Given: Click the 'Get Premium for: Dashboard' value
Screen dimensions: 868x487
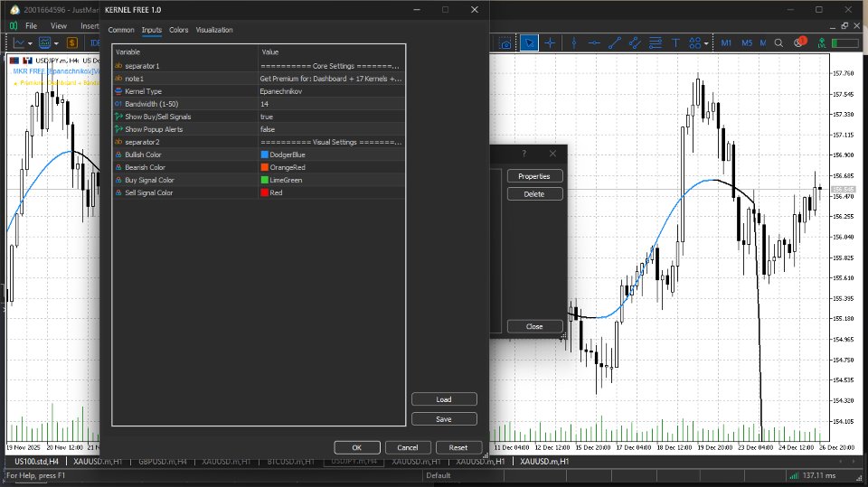Looking at the screenshot, I should (x=332, y=79).
